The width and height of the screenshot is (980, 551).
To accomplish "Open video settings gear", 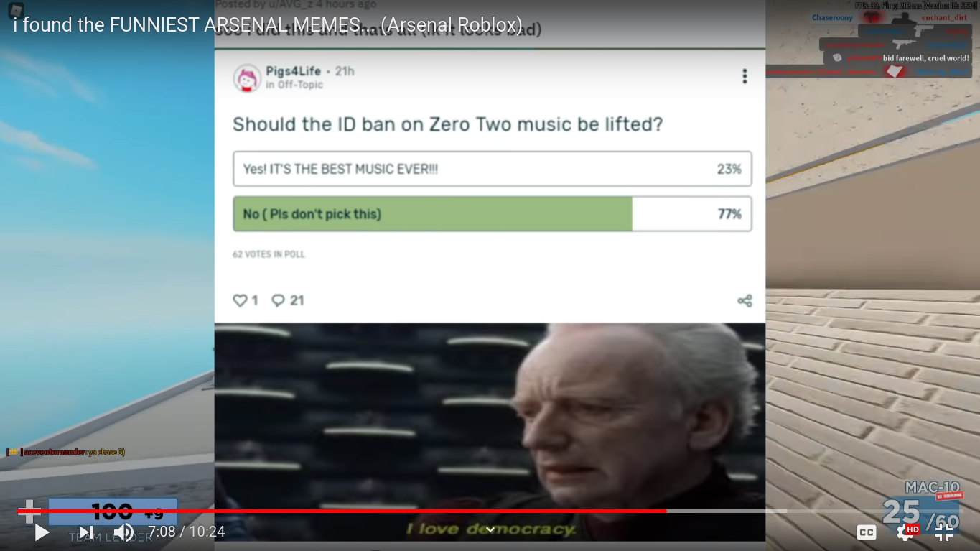I will tap(905, 532).
